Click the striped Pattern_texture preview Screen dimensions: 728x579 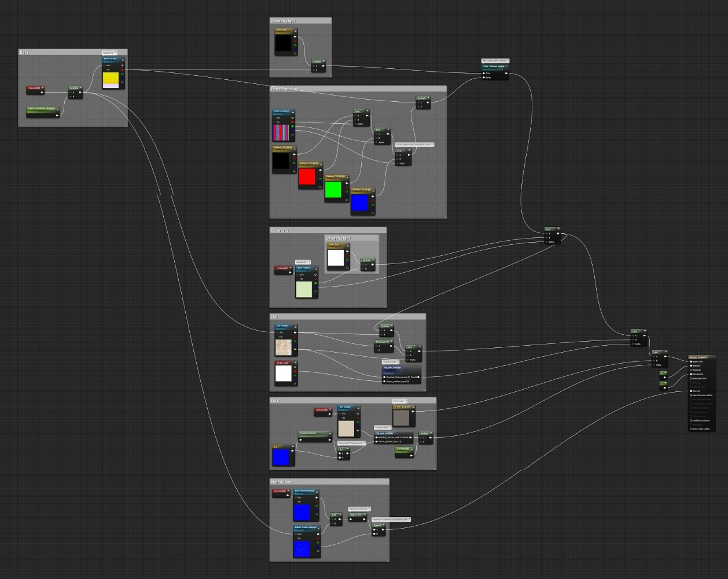(x=281, y=133)
